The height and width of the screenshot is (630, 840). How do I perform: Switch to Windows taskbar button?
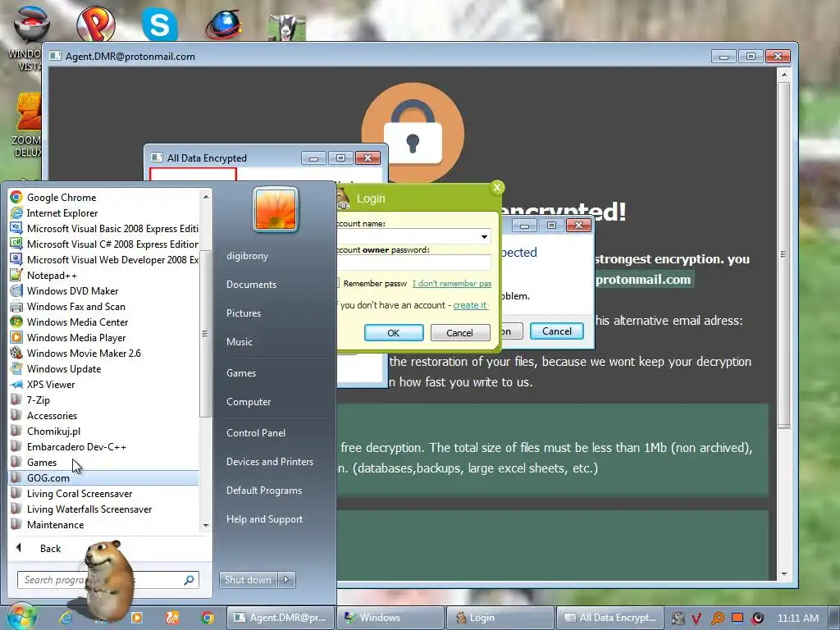tap(390, 618)
